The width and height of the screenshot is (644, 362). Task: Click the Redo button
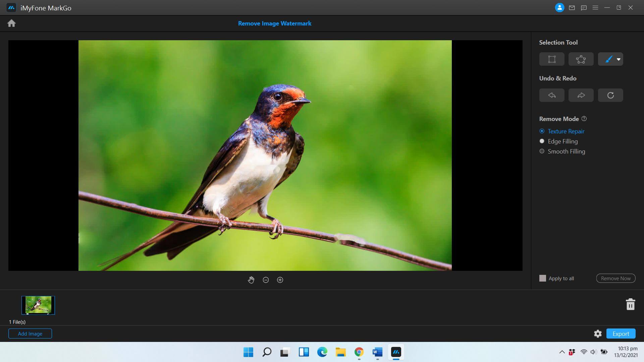click(581, 95)
